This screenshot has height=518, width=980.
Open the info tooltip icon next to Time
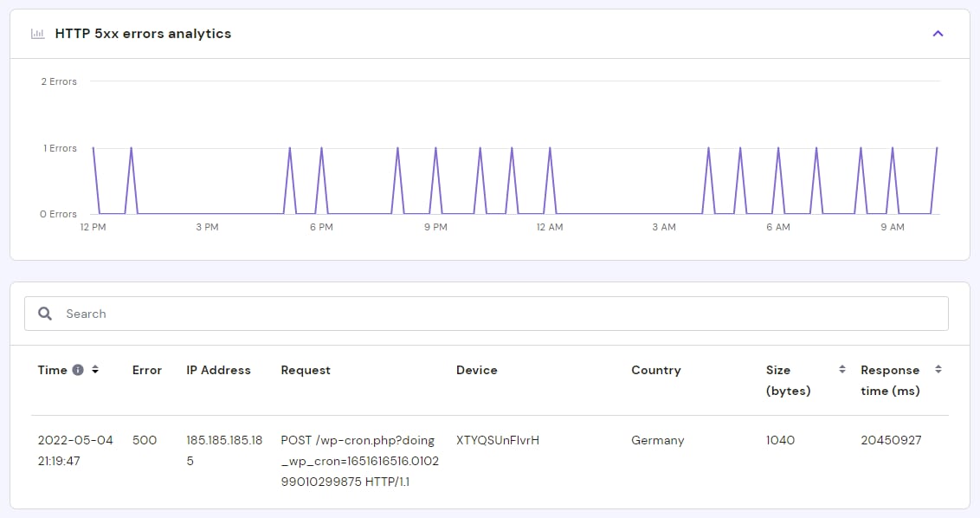(x=78, y=370)
